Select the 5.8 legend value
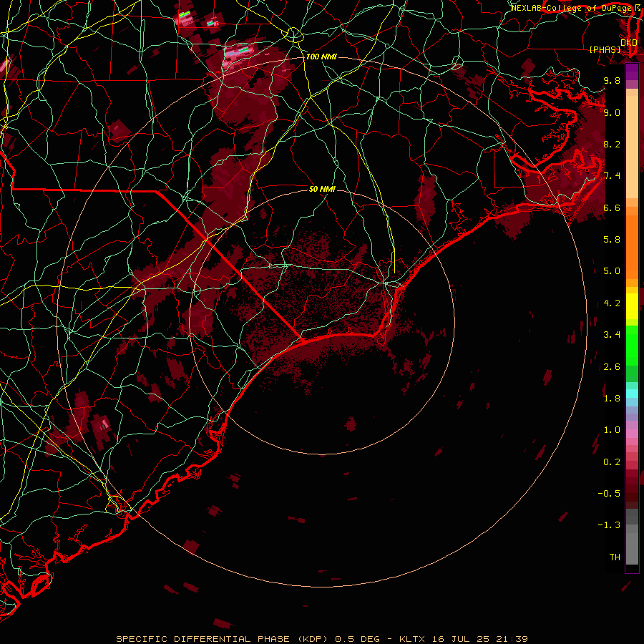The image size is (644, 644). 612,240
